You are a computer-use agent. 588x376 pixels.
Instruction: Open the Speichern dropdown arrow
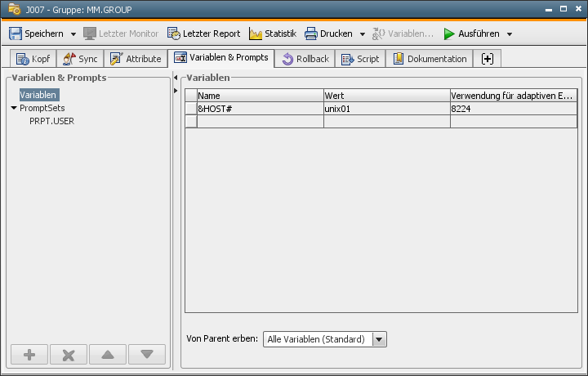(x=73, y=34)
